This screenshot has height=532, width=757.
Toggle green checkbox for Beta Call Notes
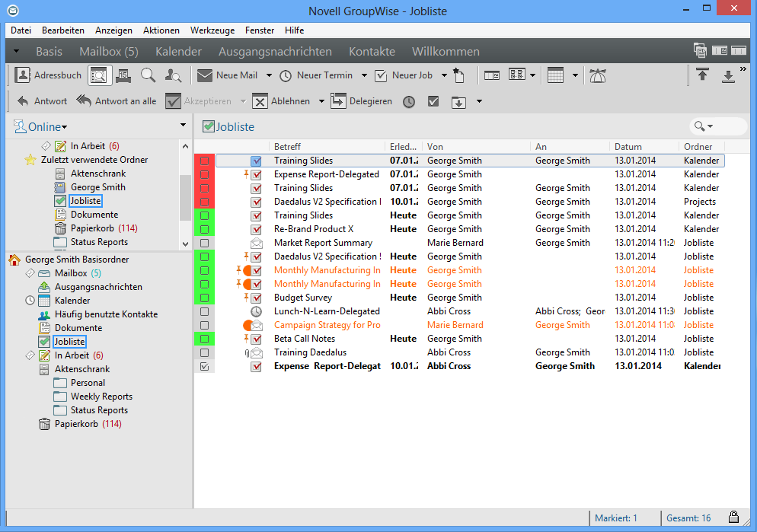[x=204, y=339]
